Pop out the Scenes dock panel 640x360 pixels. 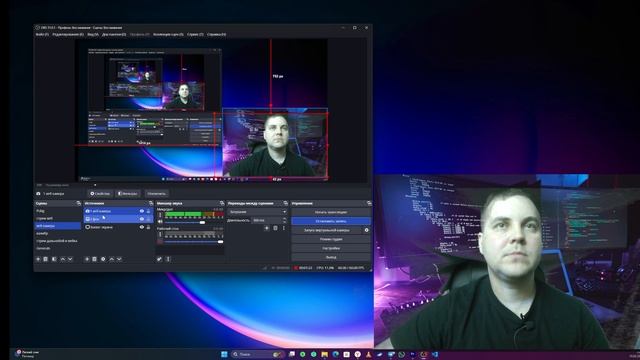click(x=78, y=203)
